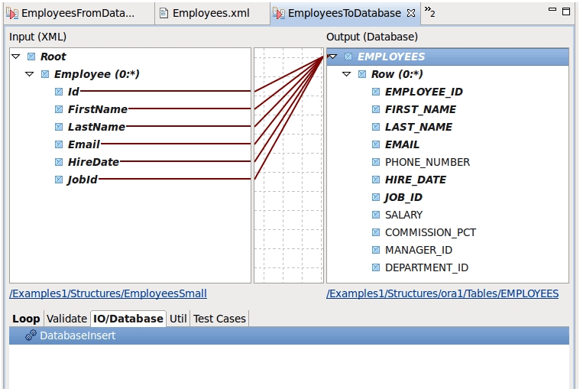Screen dimensions: 583x392
Task: Switch to the Validate tab
Action: pos(66,319)
